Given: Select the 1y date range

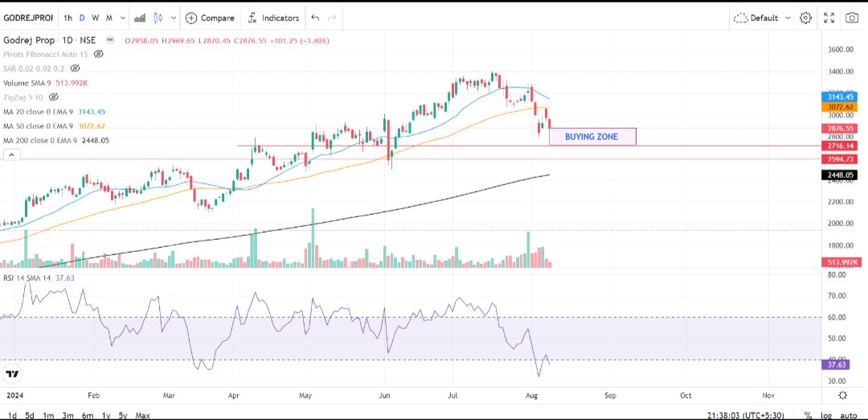Looking at the screenshot, I should coord(106,415).
